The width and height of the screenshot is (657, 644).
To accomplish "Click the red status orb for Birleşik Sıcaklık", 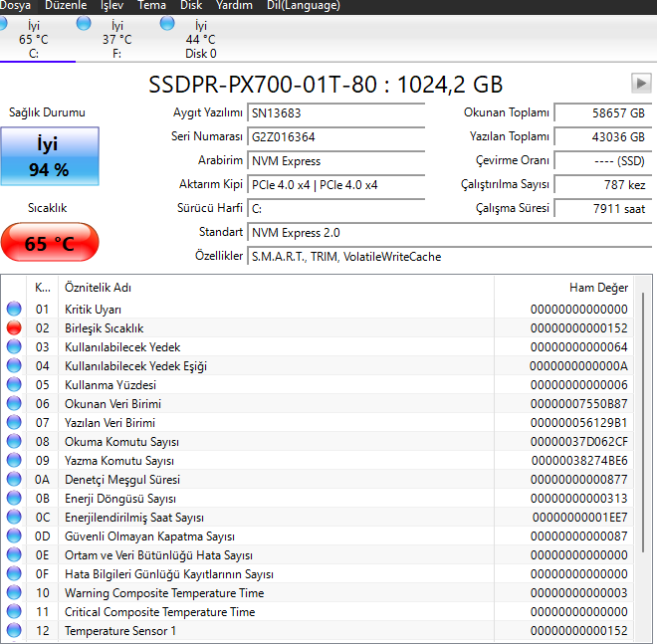I will (14, 327).
